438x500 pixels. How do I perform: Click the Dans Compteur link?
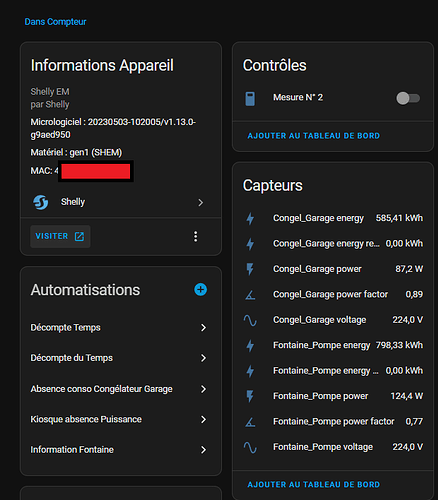[55, 22]
